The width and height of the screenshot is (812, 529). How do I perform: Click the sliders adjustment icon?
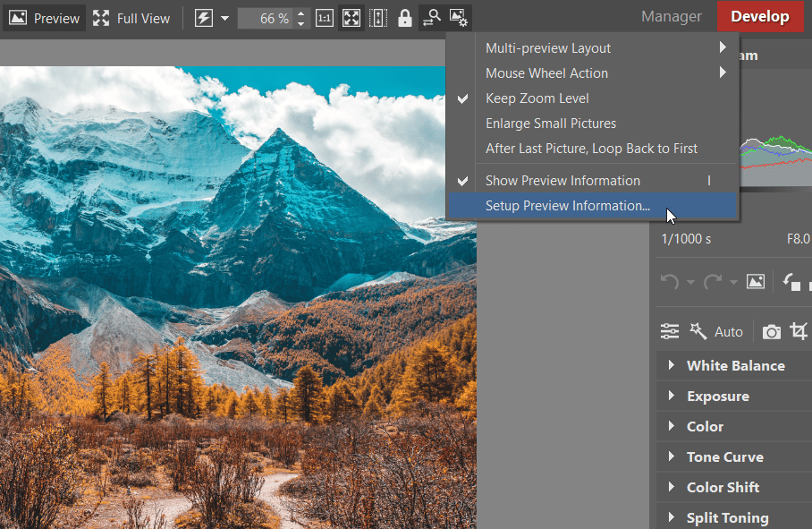(670, 332)
